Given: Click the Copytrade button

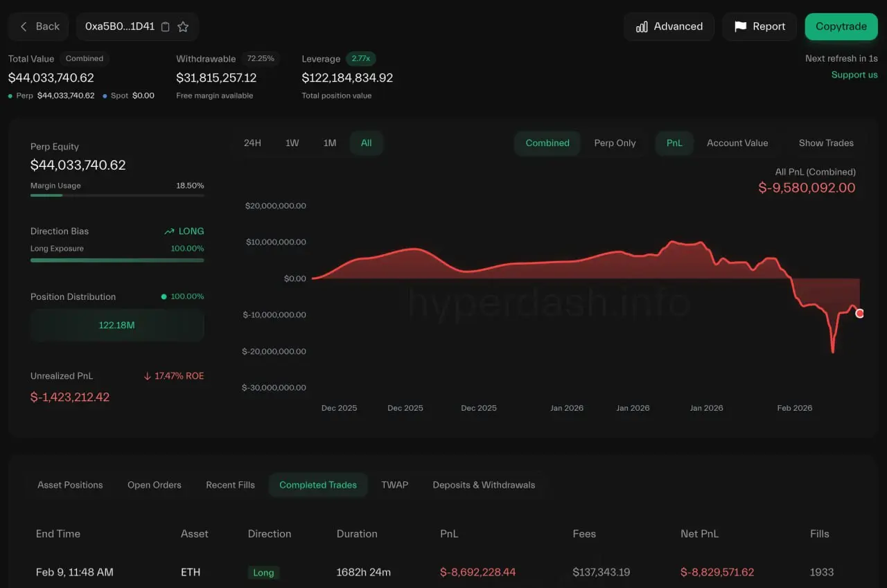Looking at the screenshot, I should pyautogui.click(x=841, y=26).
